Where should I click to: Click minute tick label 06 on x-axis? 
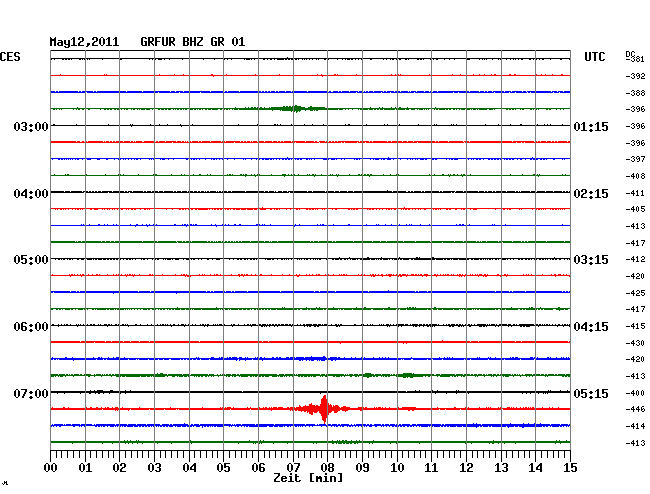[x=258, y=467]
